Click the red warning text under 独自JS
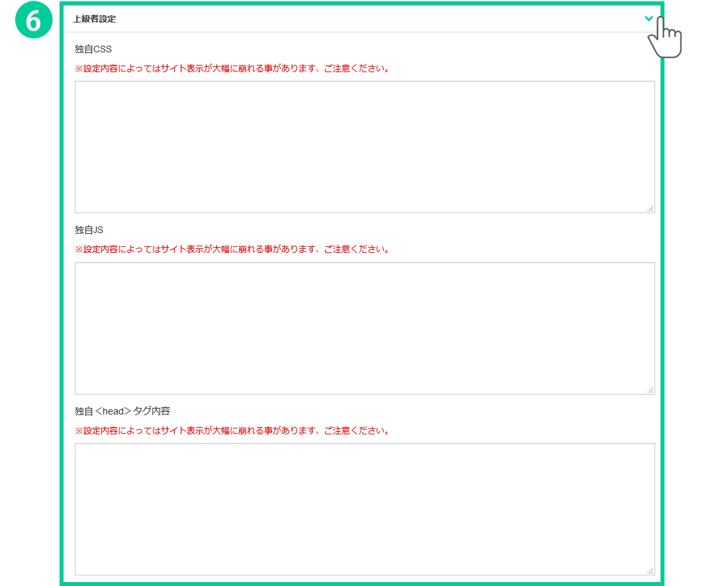Image resolution: width=728 pixels, height=586 pixels. pos(232,250)
